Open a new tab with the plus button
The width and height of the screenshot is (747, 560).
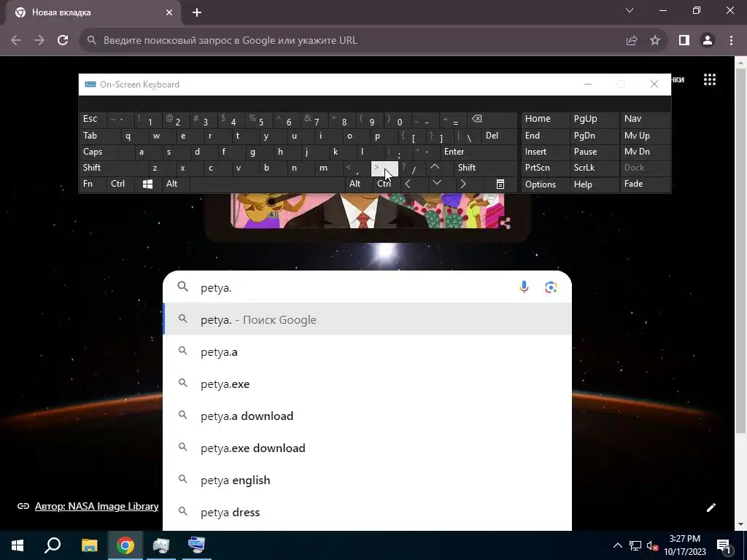click(197, 13)
